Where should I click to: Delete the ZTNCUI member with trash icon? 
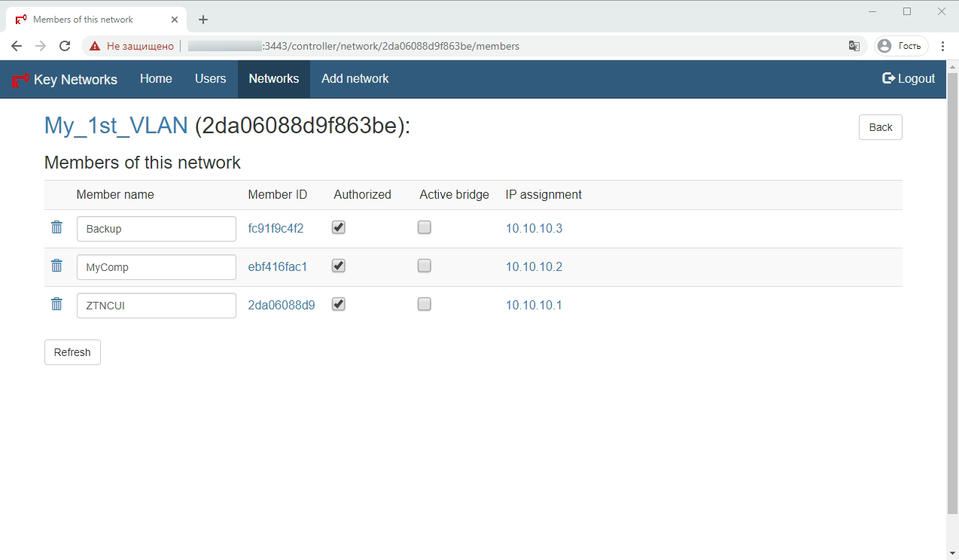tap(56, 304)
